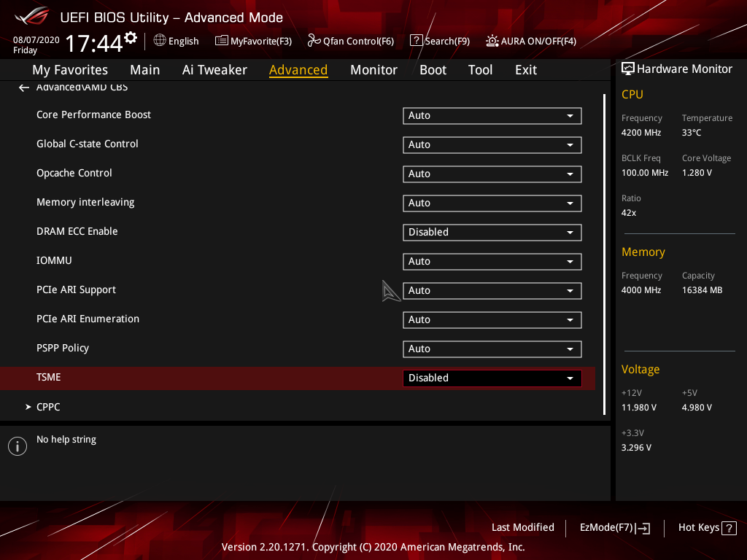Select the Global C-state Control label

click(x=88, y=144)
